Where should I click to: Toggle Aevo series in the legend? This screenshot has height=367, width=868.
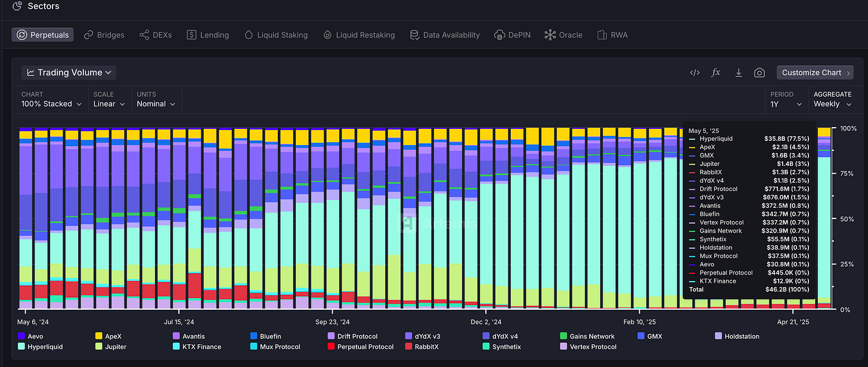click(31, 337)
